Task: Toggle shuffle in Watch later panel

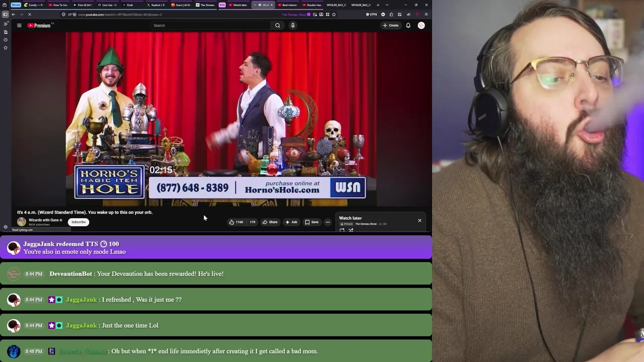Action: [351, 230]
